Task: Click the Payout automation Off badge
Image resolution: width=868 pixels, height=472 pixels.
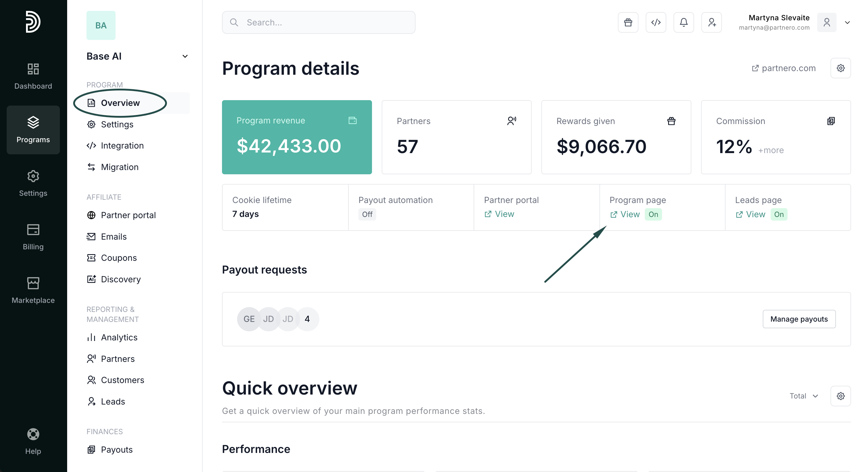Action: click(x=367, y=215)
